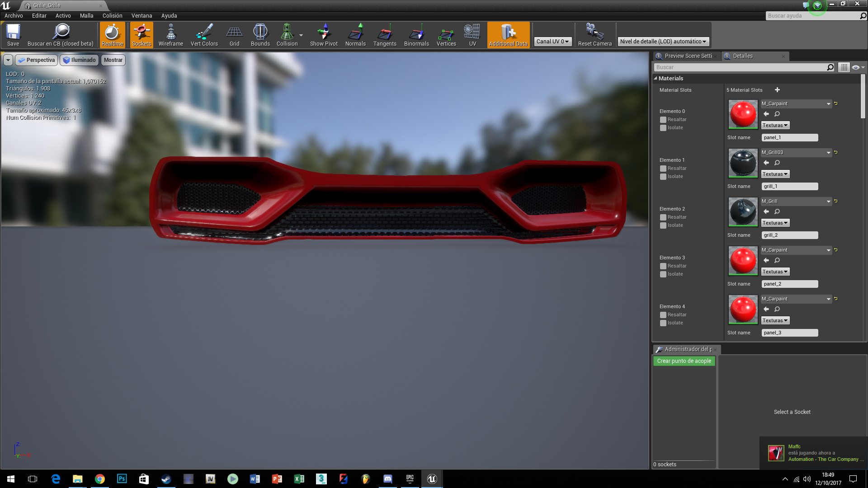The height and width of the screenshot is (488, 868).
Task: Open the Malla menu
Action: point(86,16)
